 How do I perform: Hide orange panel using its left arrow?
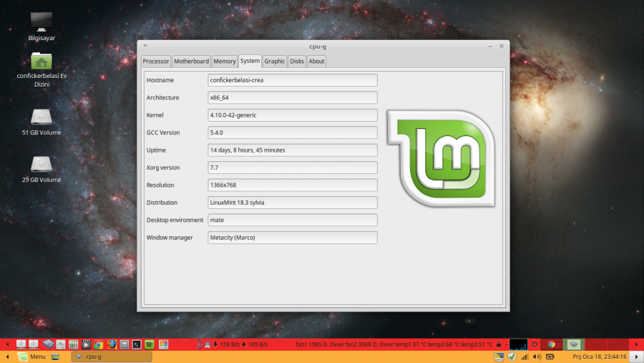click(x=7, y=357)
